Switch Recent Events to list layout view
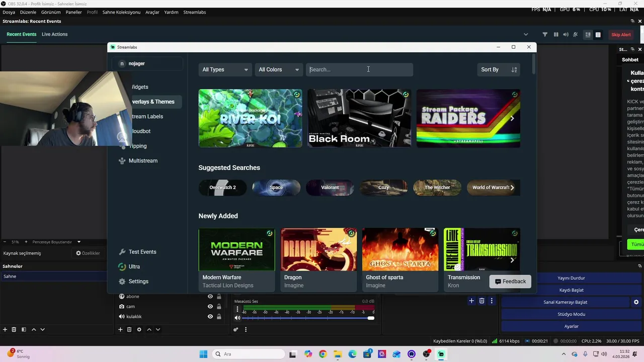 (x=598, y=35)
